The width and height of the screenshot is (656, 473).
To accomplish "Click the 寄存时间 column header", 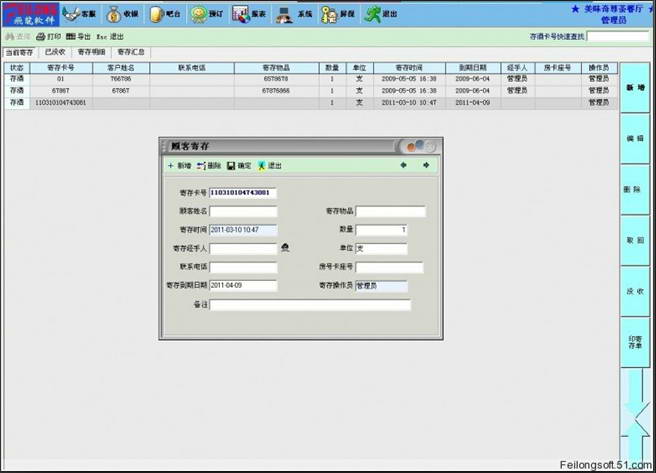I will [x=409, y=68].
